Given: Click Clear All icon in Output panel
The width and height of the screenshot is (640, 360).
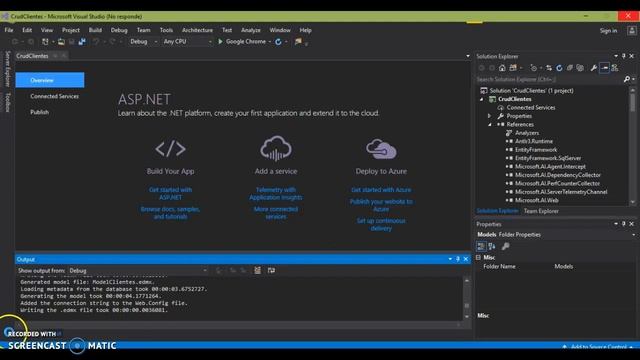Looking at the screenshot, I should (258, 270).
